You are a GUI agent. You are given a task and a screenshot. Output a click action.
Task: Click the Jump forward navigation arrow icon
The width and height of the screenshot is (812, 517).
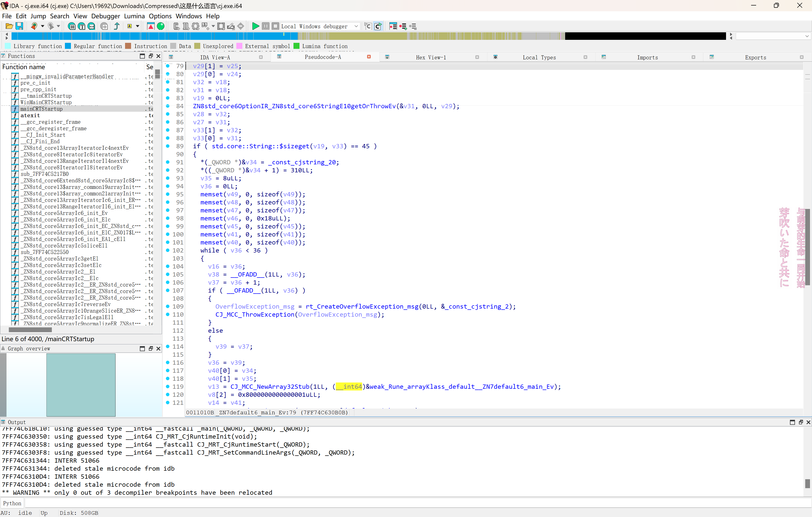[x=51, y=26]
